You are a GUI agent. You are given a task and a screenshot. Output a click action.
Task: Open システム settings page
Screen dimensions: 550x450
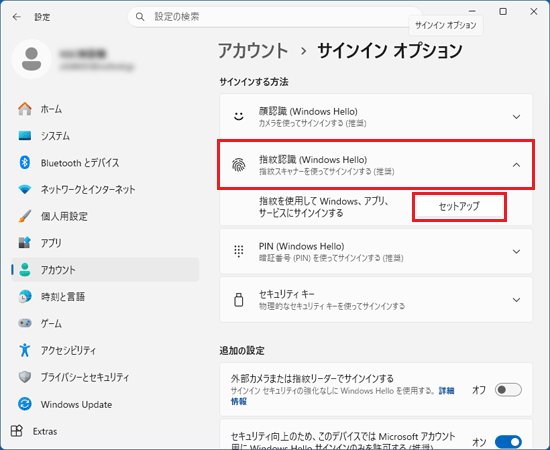click(105, 136)
